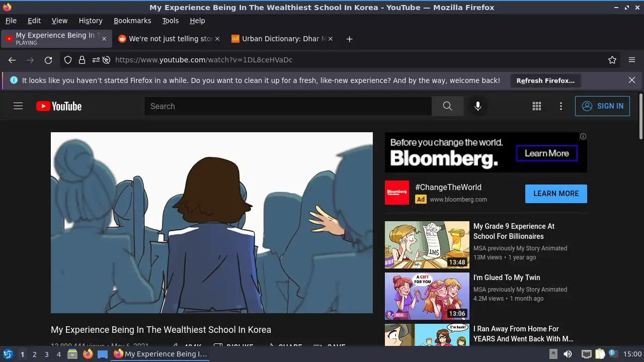Click the Refresh Firefox… button
The width and height of the screenshot is (644, 362).
[x=545, y=80]
